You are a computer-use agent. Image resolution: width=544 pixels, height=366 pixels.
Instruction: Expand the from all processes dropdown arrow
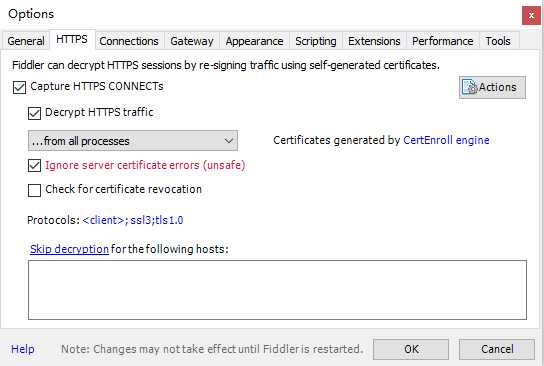click(228, 141)
